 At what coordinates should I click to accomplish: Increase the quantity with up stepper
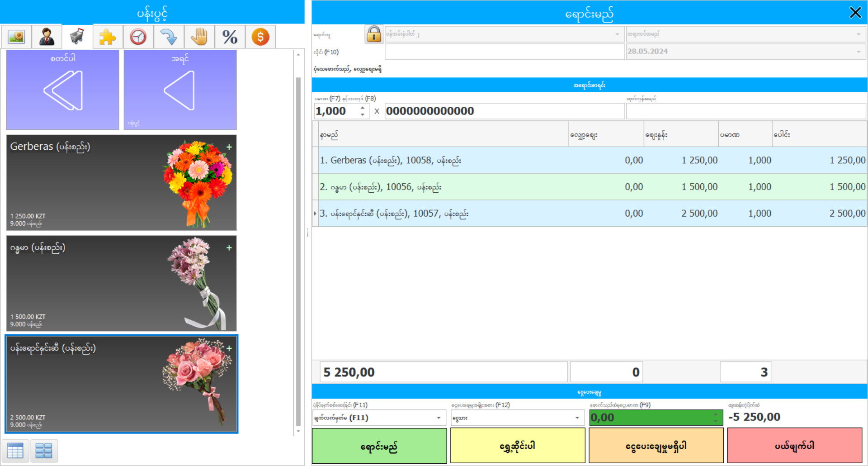(x=362, y=108)
